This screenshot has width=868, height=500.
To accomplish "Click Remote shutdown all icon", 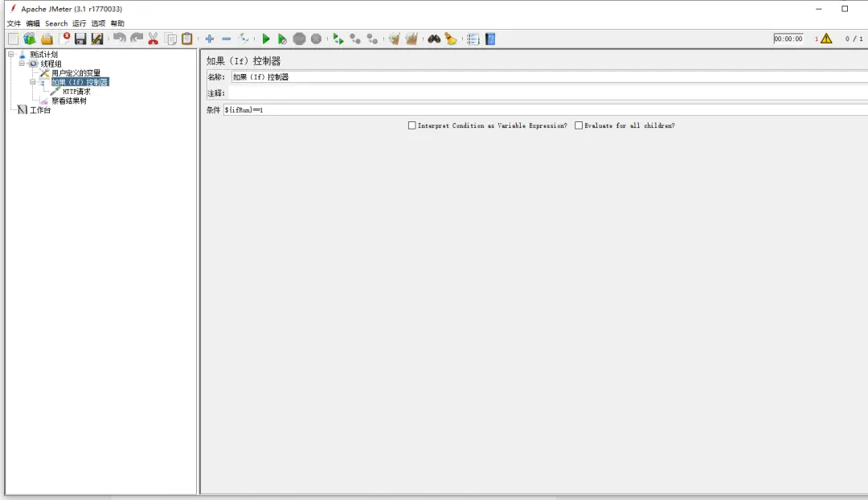I will [373, 39].
